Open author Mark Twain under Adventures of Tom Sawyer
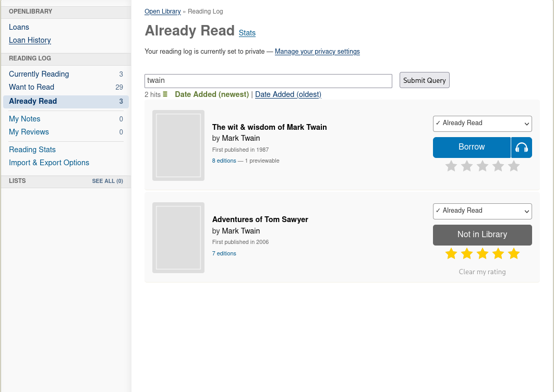This screenshot has height=392, width=554. tap(241, 231)
